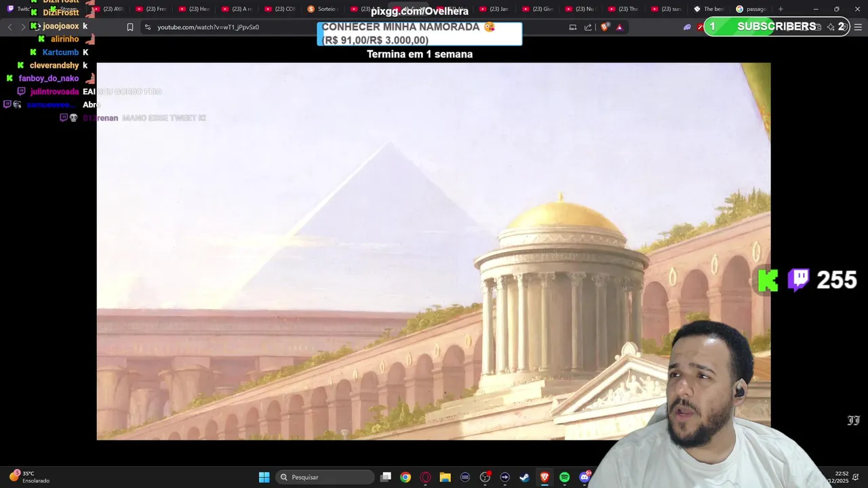Viewport: 868px width, 488px height.
Task: Switch to the '(23) Jan' YouTube tab
Action: 494,9
